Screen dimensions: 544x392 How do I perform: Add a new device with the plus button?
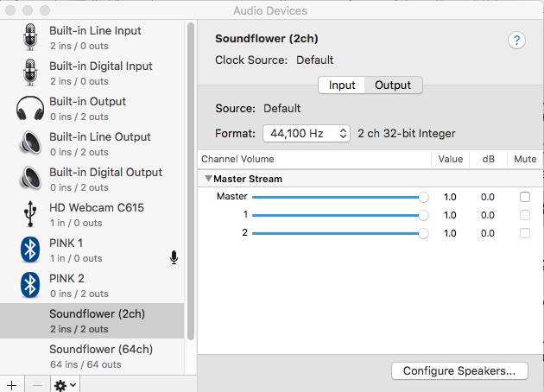pyautogui.click(x=11, y=385)
